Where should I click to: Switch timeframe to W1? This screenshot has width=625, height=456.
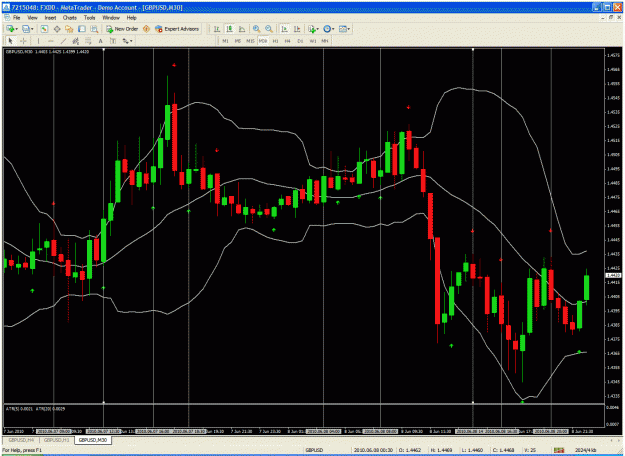313,41
